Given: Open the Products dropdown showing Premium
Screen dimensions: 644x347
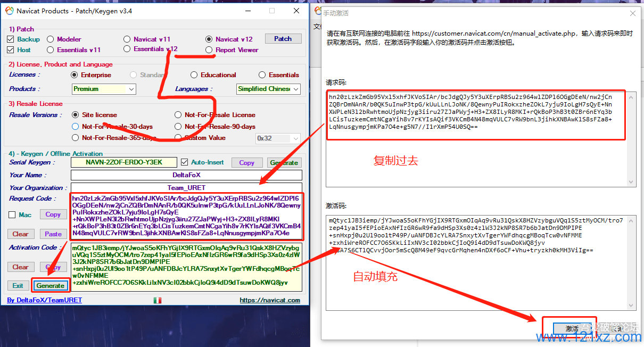Looking at the screenshot, I should coord(104,89).
